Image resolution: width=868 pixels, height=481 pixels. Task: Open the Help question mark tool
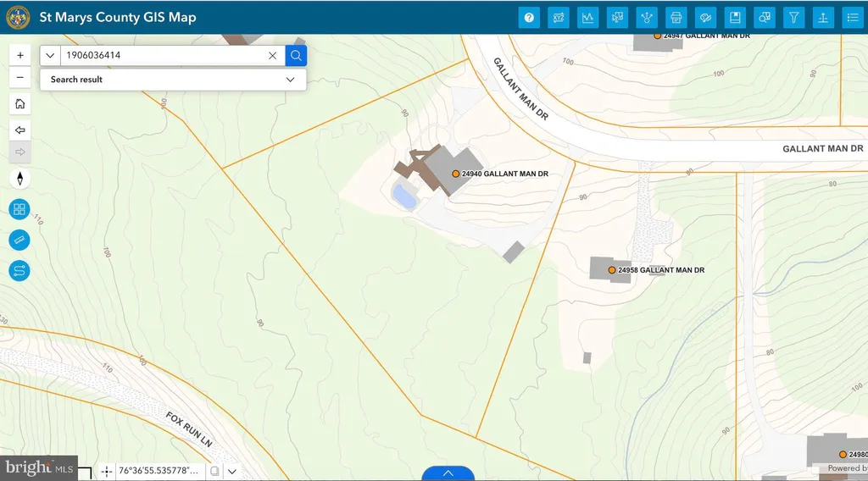pos(529,18)
